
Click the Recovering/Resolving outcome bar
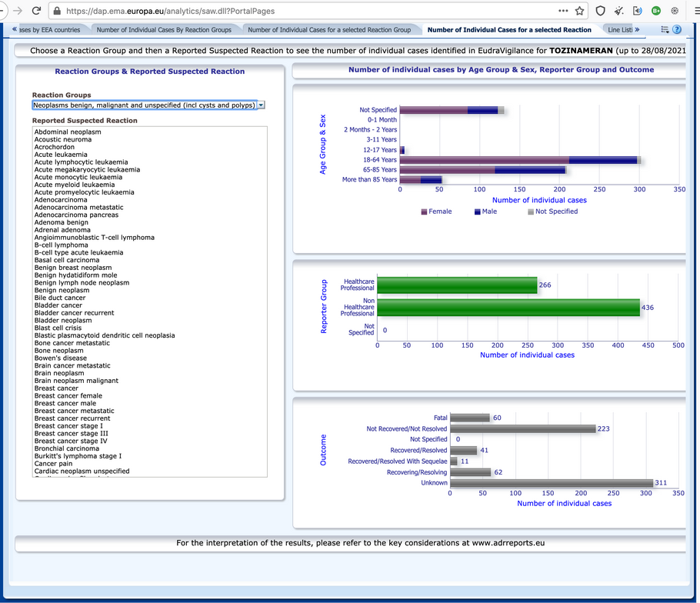[x=471, y=472]
